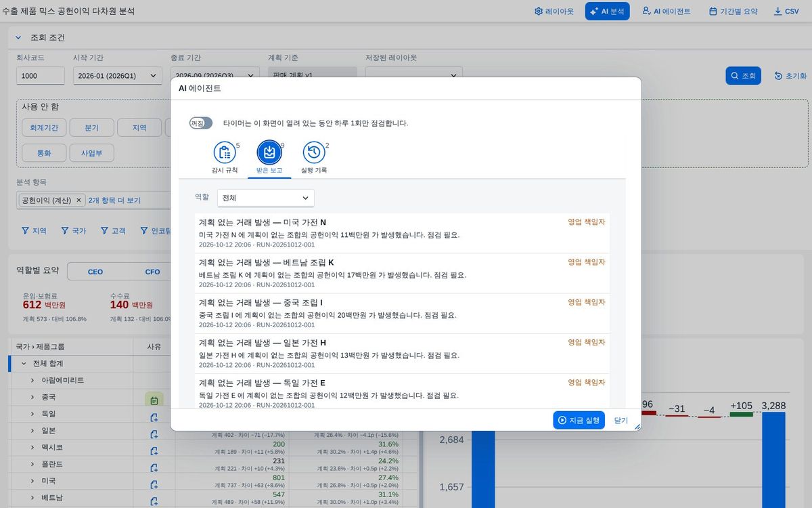The width and height of the screenshot is (812, 508).
Task: Open report 일본 가전 H
Action: pos(402,353)
